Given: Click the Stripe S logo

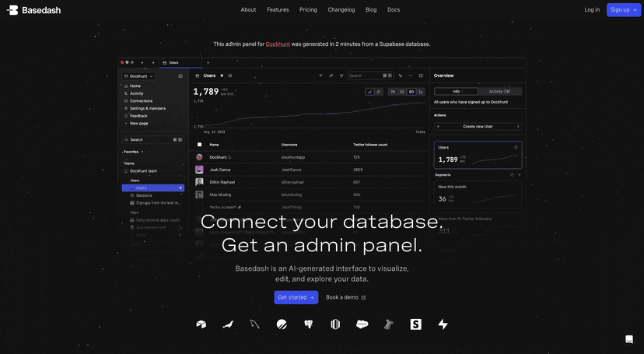Looking at the screenshot, I should click(x=416, y=324).
